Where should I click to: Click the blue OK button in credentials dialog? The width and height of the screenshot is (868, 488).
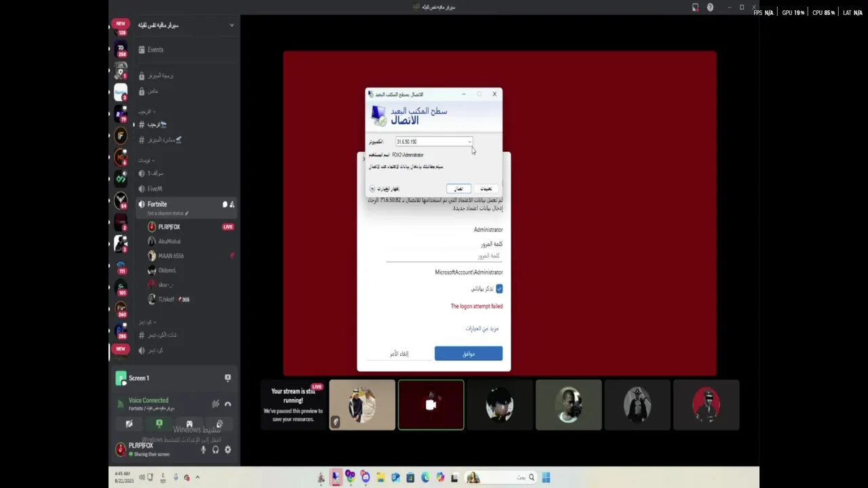[469, 354]
